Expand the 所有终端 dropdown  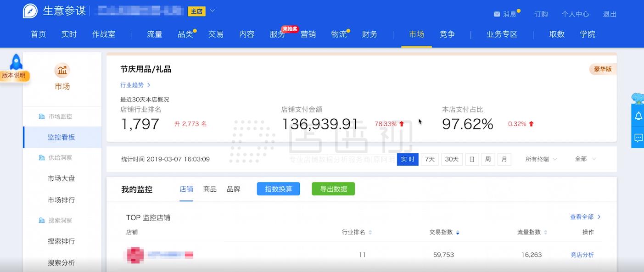coord(540,159)
